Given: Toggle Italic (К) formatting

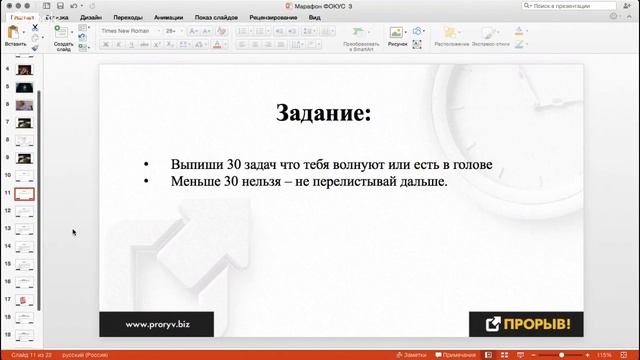Looking at the screenshot, I should (119, 44).
